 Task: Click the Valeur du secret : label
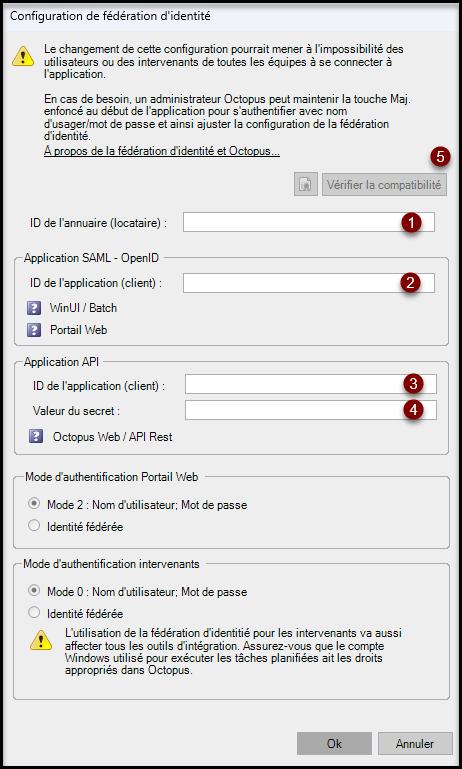77,411
